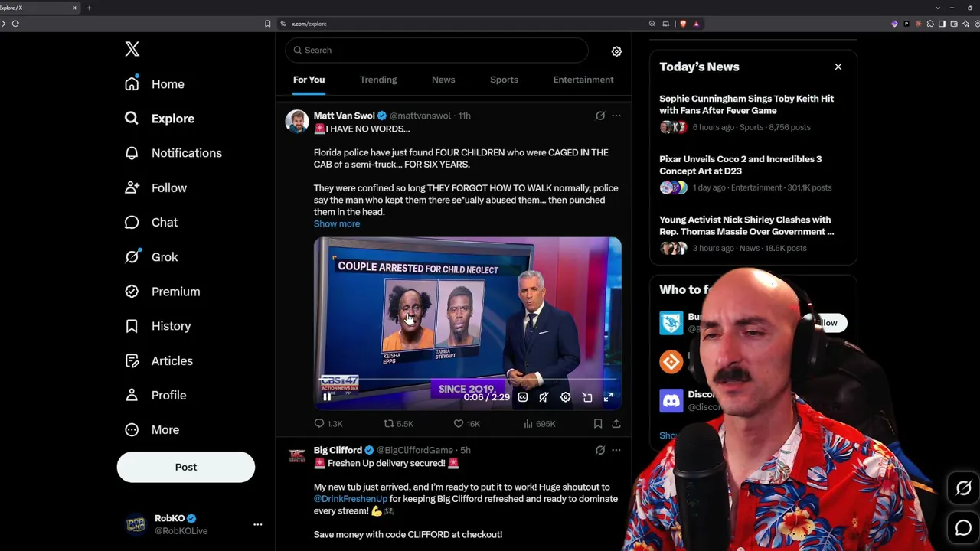Open Articles in the sidebar
The height and width of the screenshot is (551, 980).
158,360
